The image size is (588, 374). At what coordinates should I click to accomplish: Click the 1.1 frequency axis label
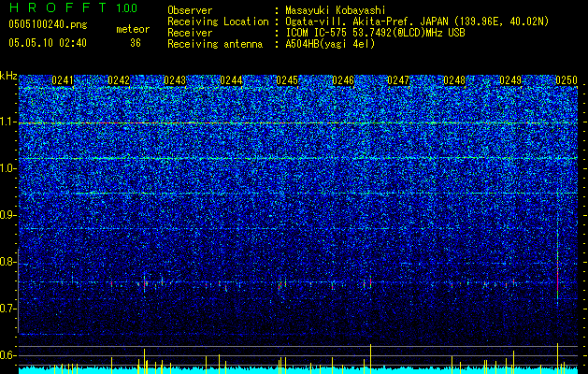tap(8, 122)
